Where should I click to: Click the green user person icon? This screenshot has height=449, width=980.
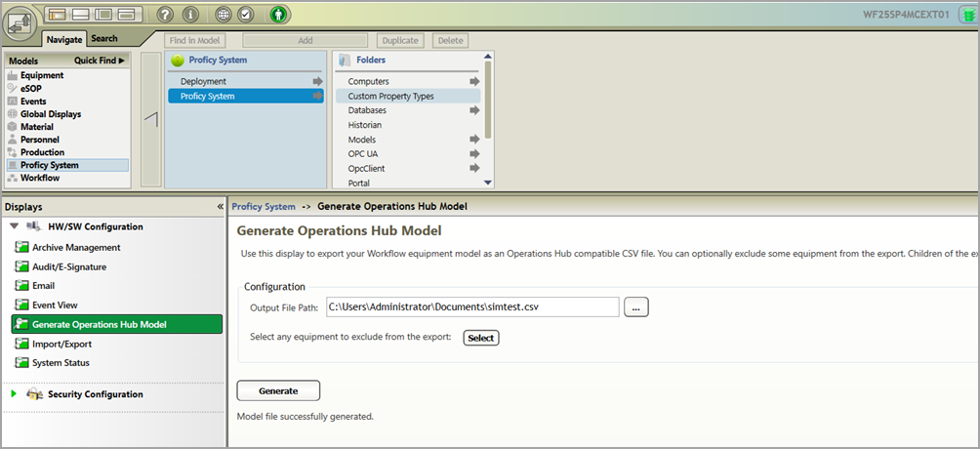[279, 14]
